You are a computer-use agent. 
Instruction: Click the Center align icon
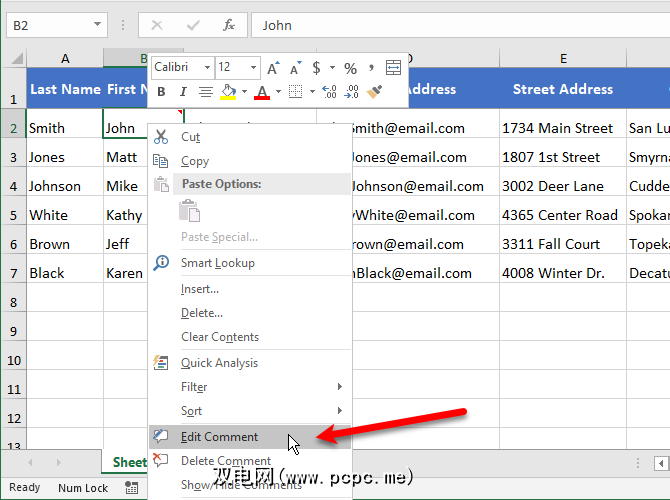click(x=206, y=91)
